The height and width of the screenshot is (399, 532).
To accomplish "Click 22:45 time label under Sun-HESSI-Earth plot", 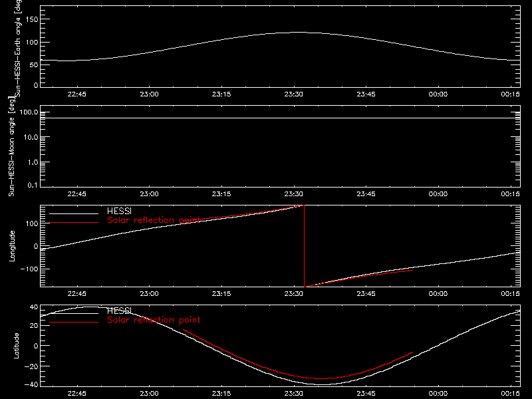I will 77,94.
